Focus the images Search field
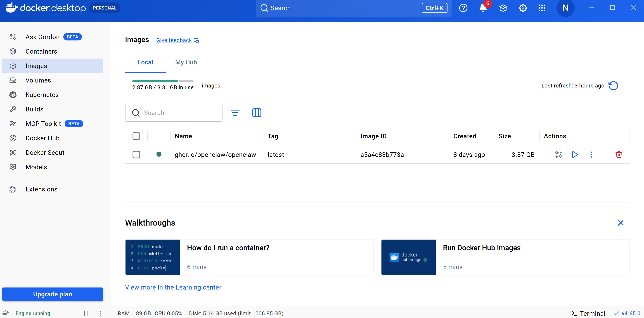Viewport: 644px width, 318px height. (173, 113)
